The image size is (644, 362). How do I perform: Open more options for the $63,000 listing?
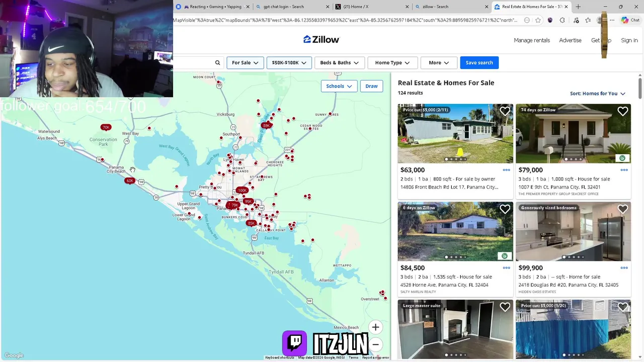[x=506, y=170]
